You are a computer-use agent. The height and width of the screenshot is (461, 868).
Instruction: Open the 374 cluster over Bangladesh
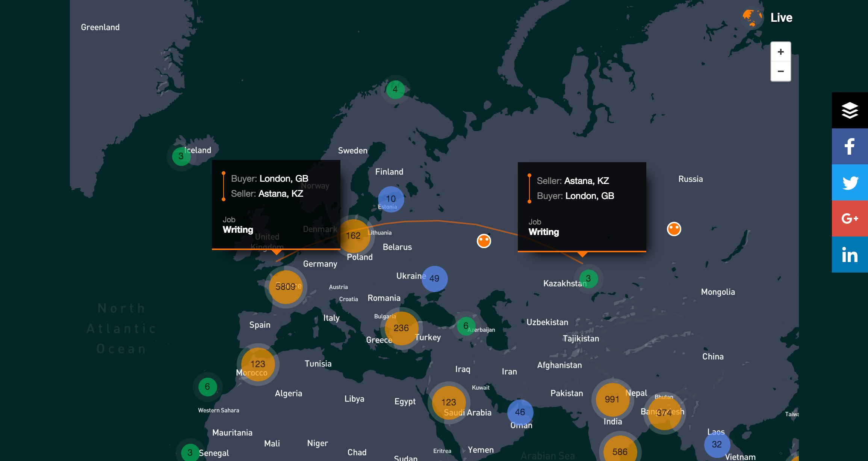point(664,413)
